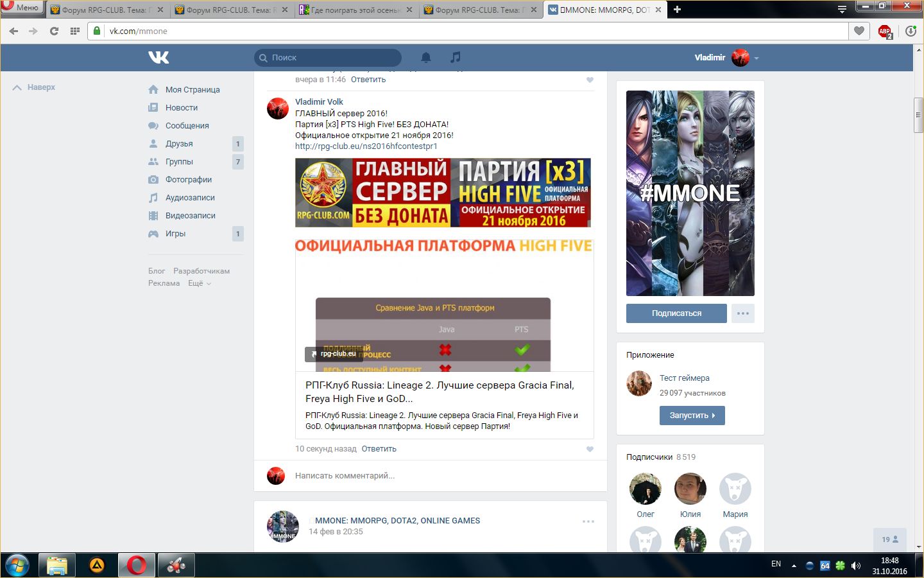
Task: Go back with the browser back arrow
Action: [13, 31]
